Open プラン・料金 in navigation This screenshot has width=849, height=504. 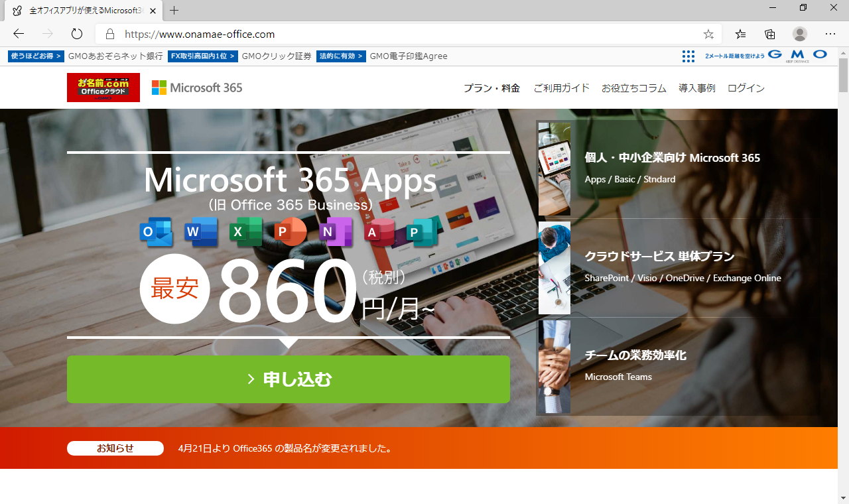(491, 88)
